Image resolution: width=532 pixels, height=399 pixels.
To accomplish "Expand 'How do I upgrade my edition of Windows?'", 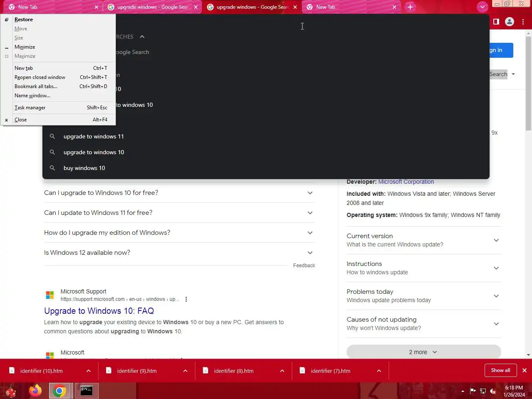I will pos(179,233).
